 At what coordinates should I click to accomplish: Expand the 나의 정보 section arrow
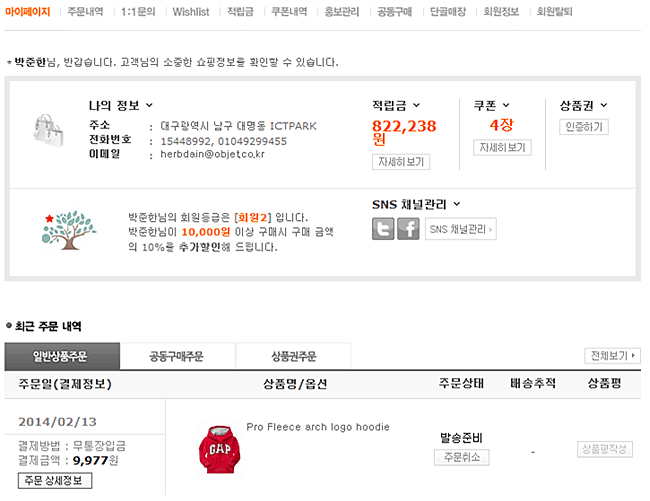[x=150, y=105]
